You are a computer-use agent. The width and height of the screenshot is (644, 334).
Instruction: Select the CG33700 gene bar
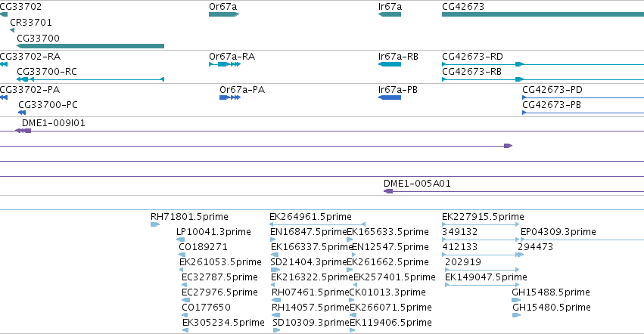(90, 46)
